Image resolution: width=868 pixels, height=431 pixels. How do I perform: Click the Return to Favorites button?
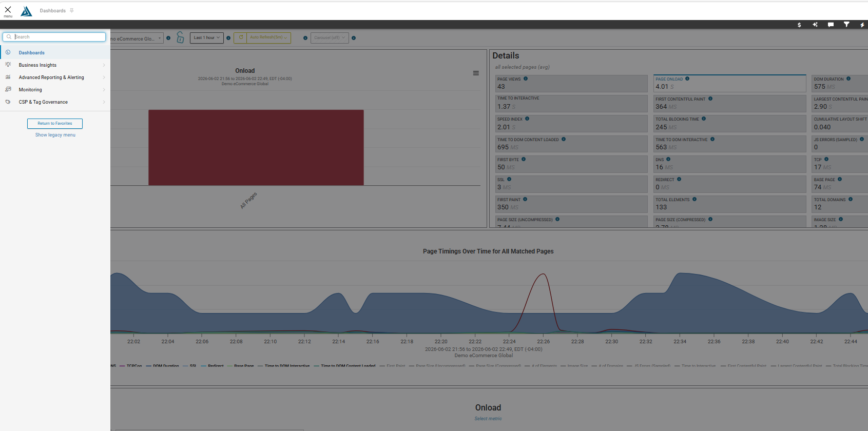(55, 124)
